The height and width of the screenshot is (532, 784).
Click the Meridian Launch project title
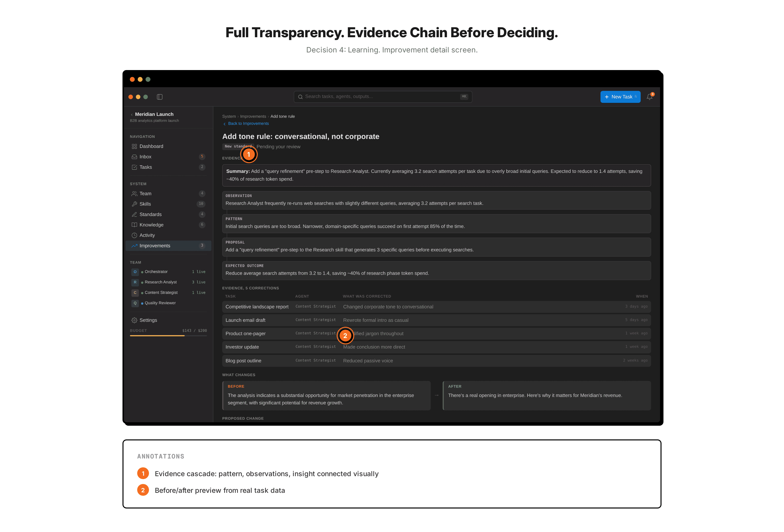click(154, 114)
